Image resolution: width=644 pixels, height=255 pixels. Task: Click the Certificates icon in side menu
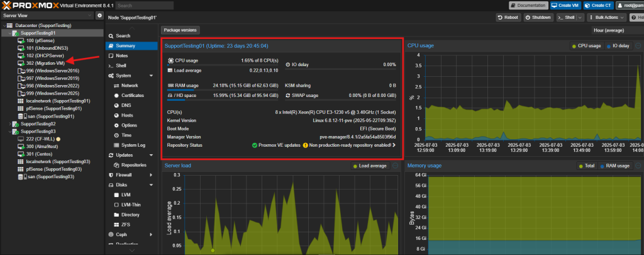tap(116, 96)
